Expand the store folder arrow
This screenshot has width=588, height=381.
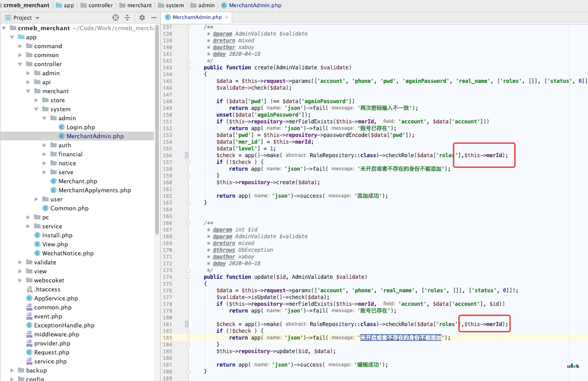coord(36,100)
